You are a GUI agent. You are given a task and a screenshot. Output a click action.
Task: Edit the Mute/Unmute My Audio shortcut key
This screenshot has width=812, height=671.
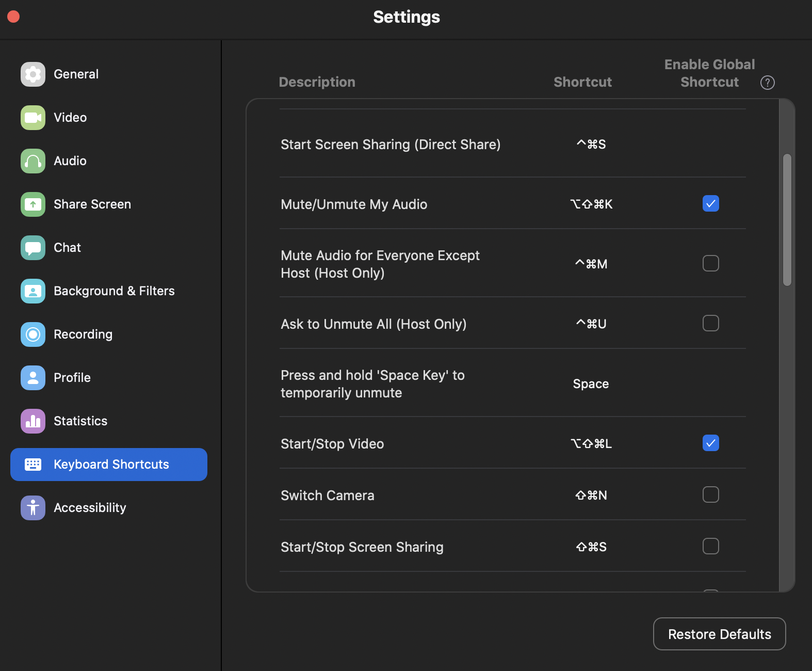click(x=591, y=204)
